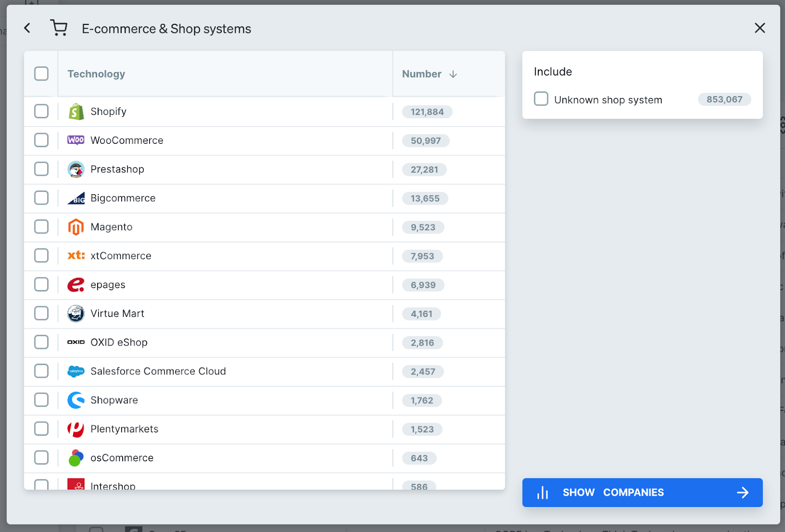Click the Show Companies button label
Image resolution: width=785 pixels, height=532 pixels.
click(613, 492)
